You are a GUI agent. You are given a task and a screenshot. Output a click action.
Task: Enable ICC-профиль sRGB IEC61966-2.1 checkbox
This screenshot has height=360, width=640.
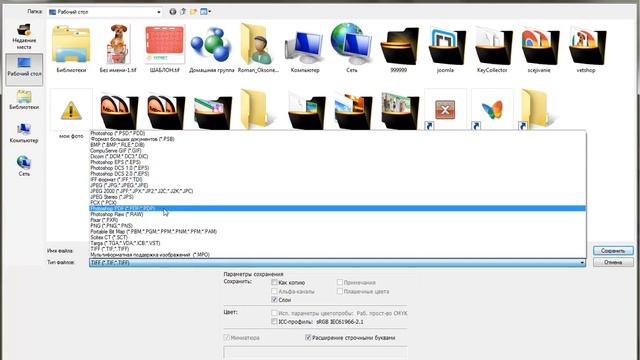point(274,322)
